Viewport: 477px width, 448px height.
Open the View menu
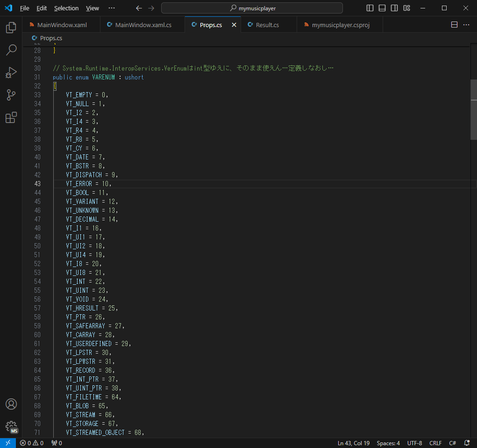[93, 8]
